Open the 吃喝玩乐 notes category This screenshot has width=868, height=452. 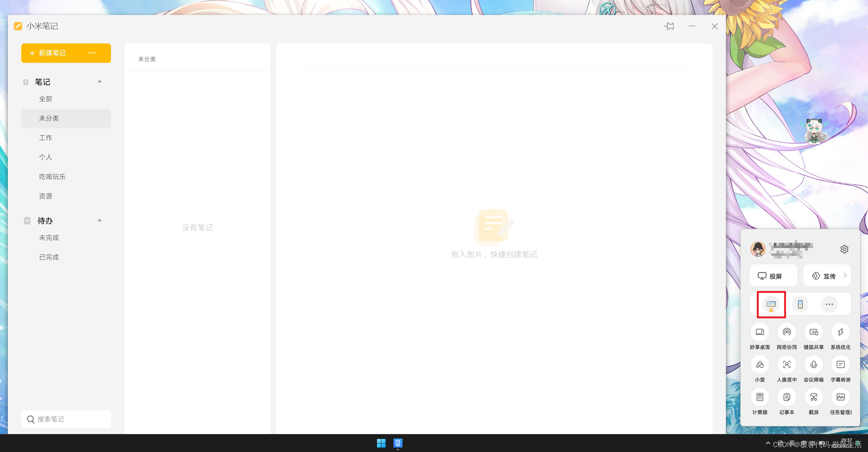66,177
